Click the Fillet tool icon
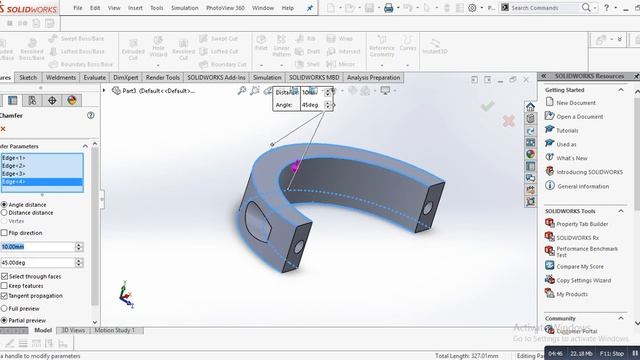The image size is (640, 360). (261, 40)
